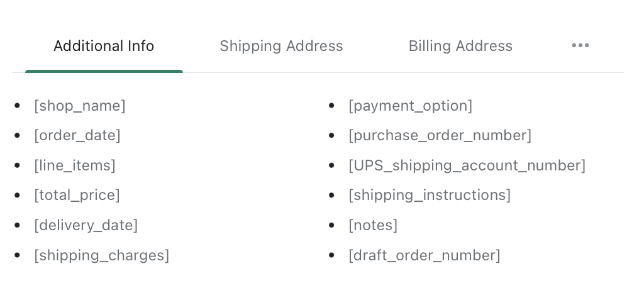The height and width of the screenshot is (288, 644).
Task: Click the [UPS_shipping_account_number] placeholder
Action: pyautogui.click(x=467, y=165)
